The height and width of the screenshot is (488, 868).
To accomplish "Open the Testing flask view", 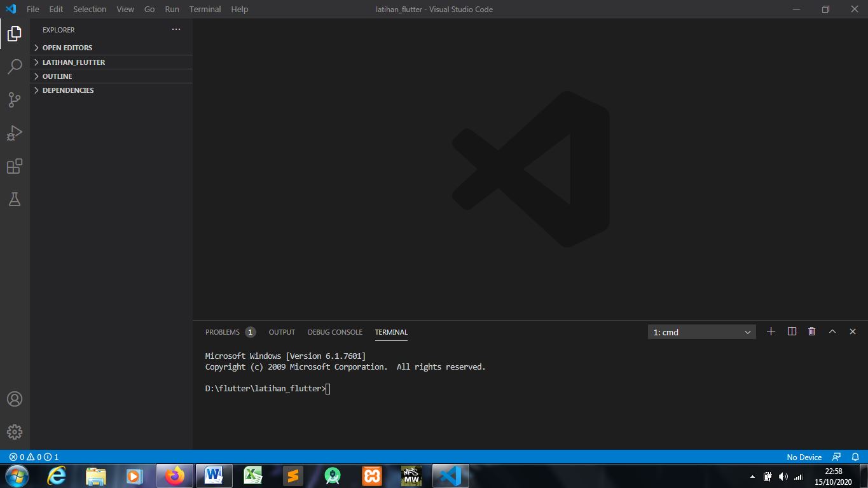I will 14,199.
